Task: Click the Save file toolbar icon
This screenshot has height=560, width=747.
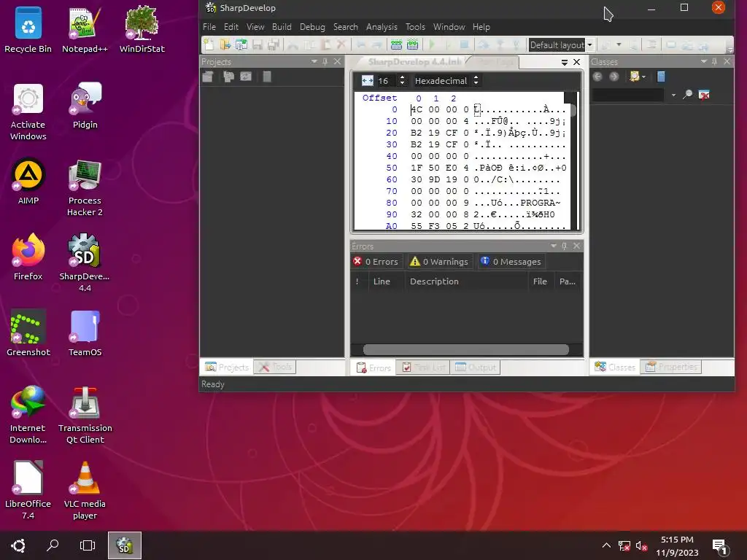Action: (x=258, y=44)
